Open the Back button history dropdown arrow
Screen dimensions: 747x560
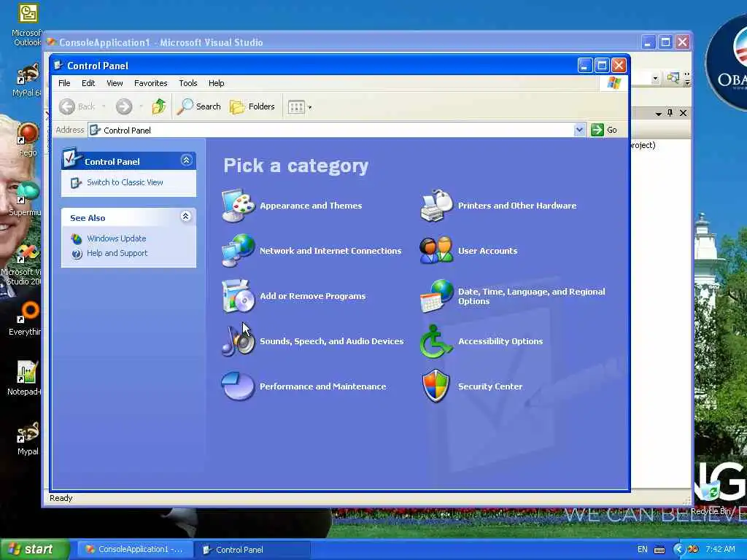[104, 106]
